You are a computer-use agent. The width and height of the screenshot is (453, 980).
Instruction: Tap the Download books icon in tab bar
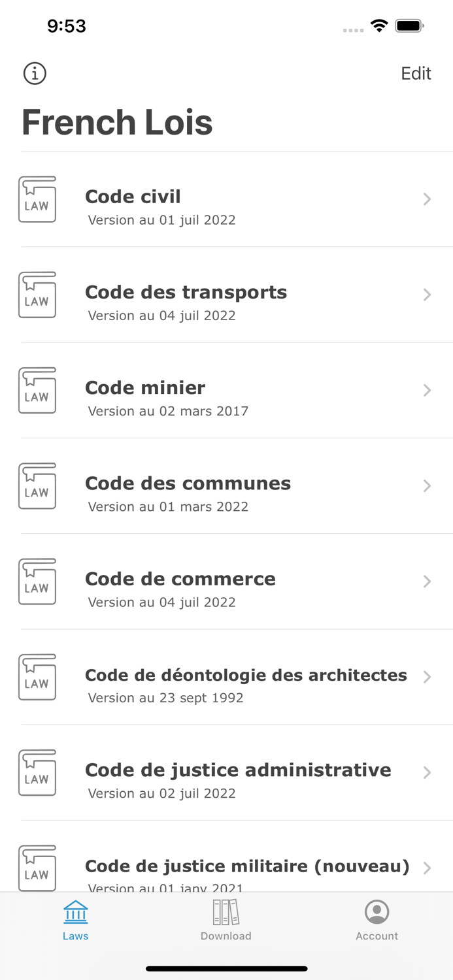click(226, 910)
